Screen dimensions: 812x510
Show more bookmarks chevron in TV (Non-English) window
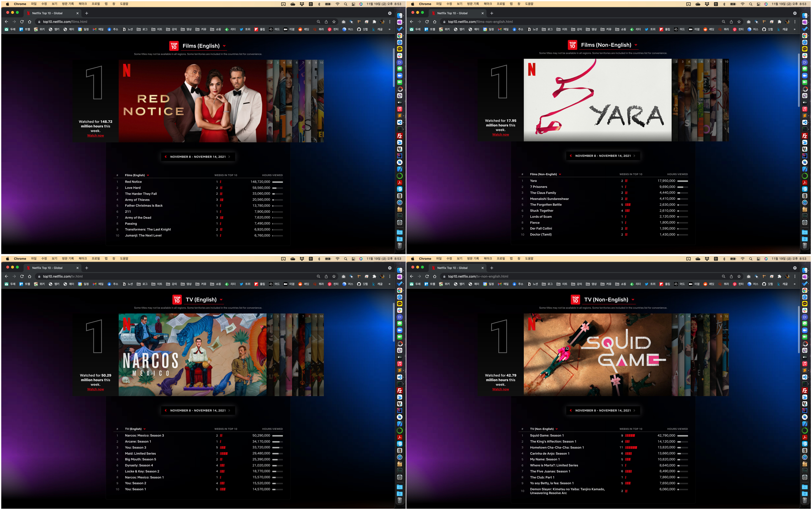pyautogui.click(x=794, y=284)
